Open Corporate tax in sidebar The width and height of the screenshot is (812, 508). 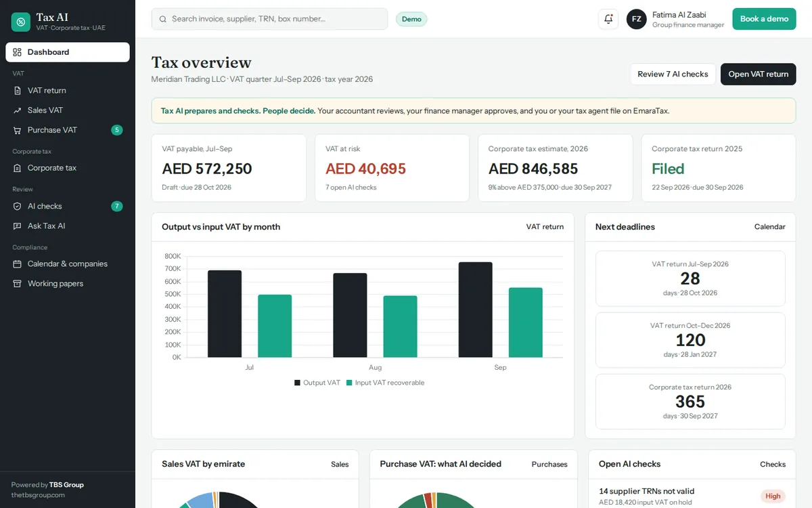[x=68, y=168]
